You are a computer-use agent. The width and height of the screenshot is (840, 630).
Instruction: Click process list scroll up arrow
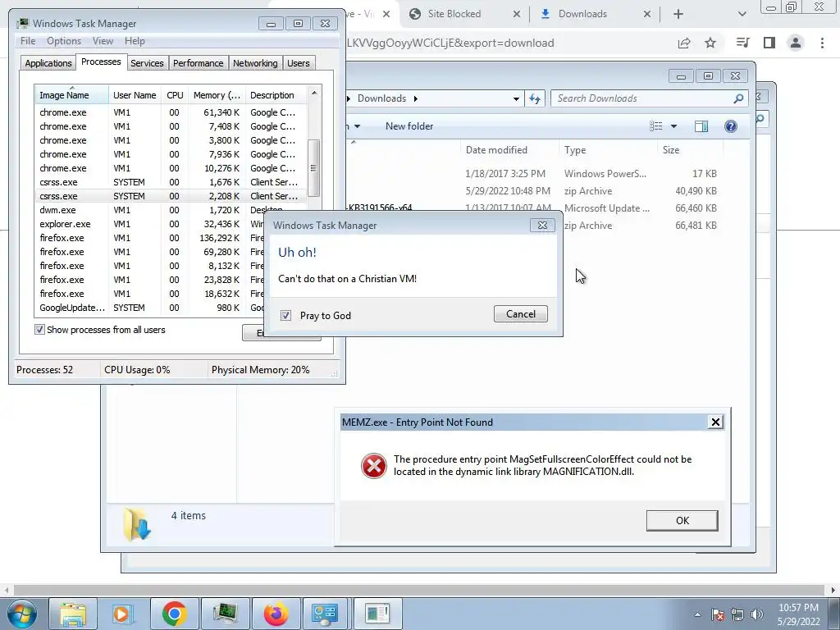point(314,94)
